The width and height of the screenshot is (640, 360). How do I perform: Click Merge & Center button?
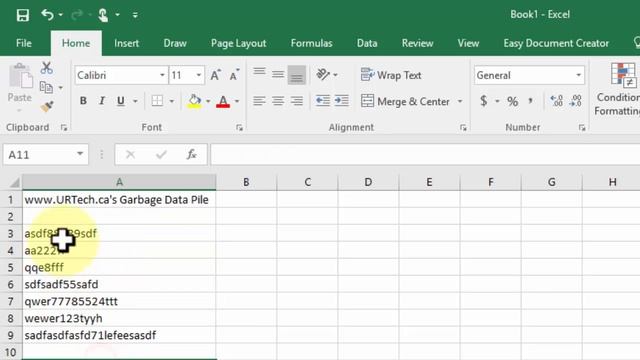(x=405, y=101)
